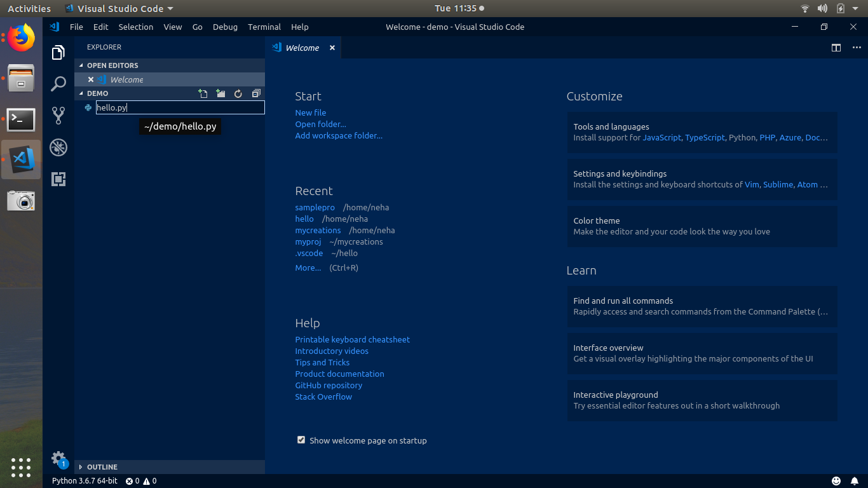The image size is (868, 488).
Task: Open the Go menu
Action: pyautogui.click(x=198, y=27)
